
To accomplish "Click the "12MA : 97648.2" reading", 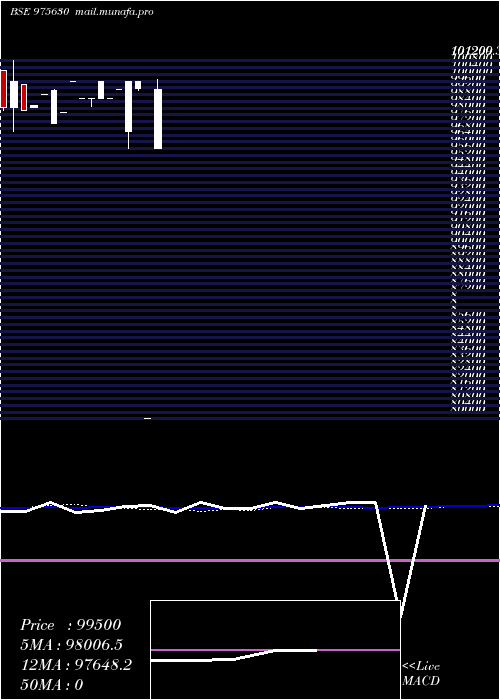I will (76, 665).
